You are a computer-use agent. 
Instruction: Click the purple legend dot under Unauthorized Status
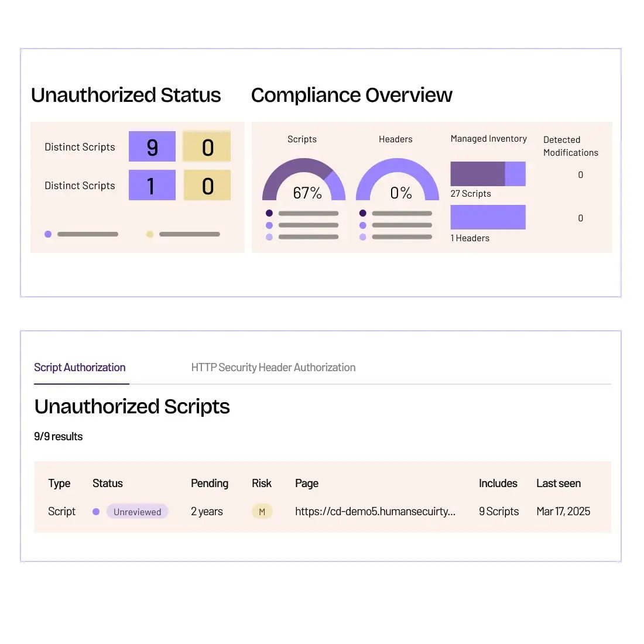(48, 234)
